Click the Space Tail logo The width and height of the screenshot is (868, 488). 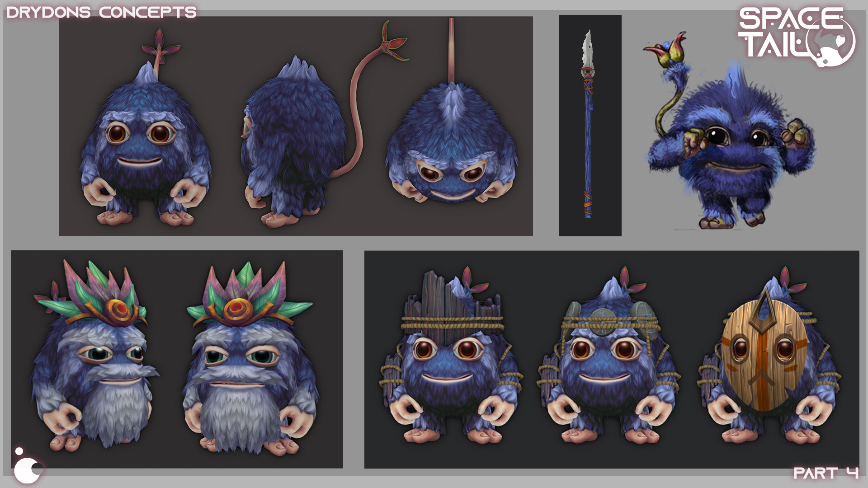[797, 36]
